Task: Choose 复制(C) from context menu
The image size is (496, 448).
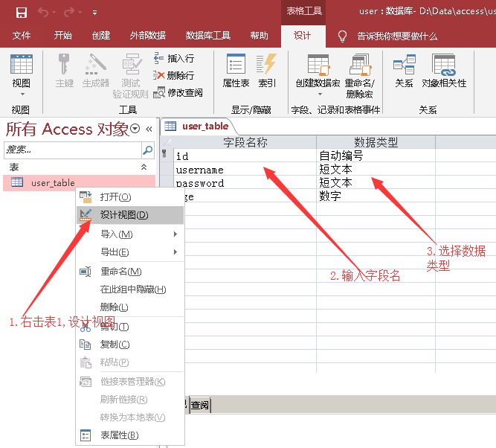Action: click(130, 344)
